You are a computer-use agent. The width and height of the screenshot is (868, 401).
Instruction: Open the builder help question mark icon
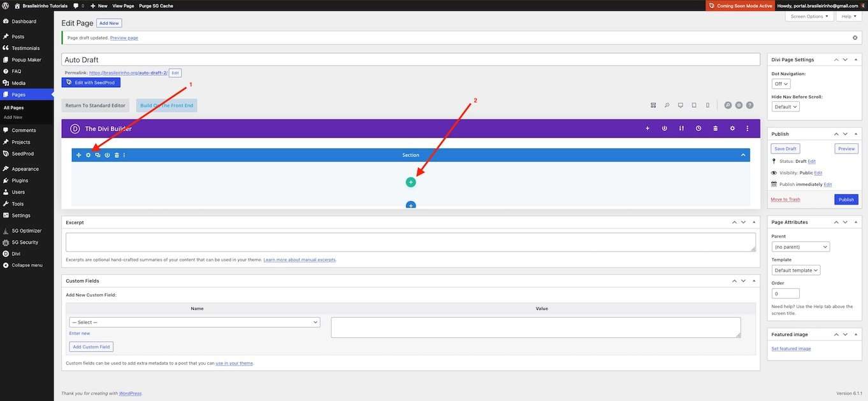[749, 105]
